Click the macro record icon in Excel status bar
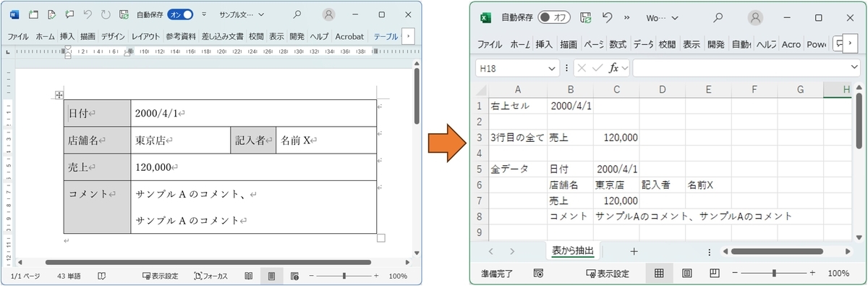Viewport: 868px width, 286px height. click(538, 273)
